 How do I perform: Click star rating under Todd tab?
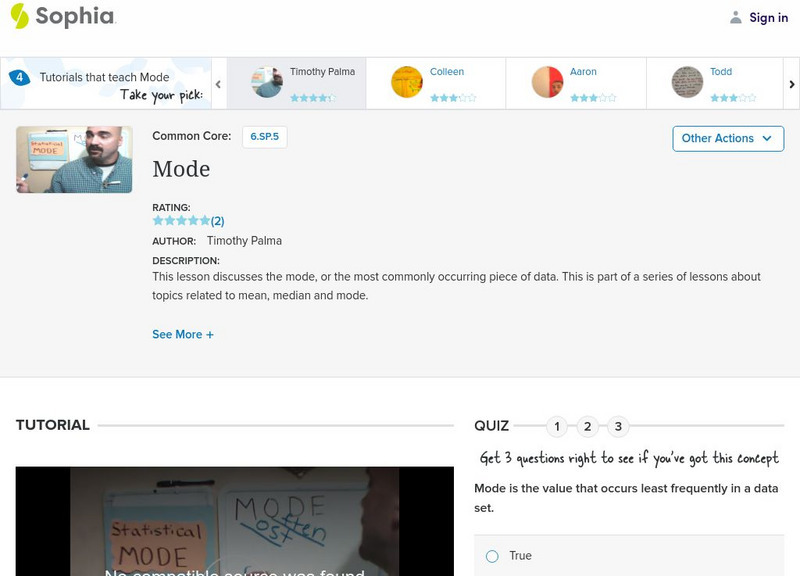click(x=733, y=97)
